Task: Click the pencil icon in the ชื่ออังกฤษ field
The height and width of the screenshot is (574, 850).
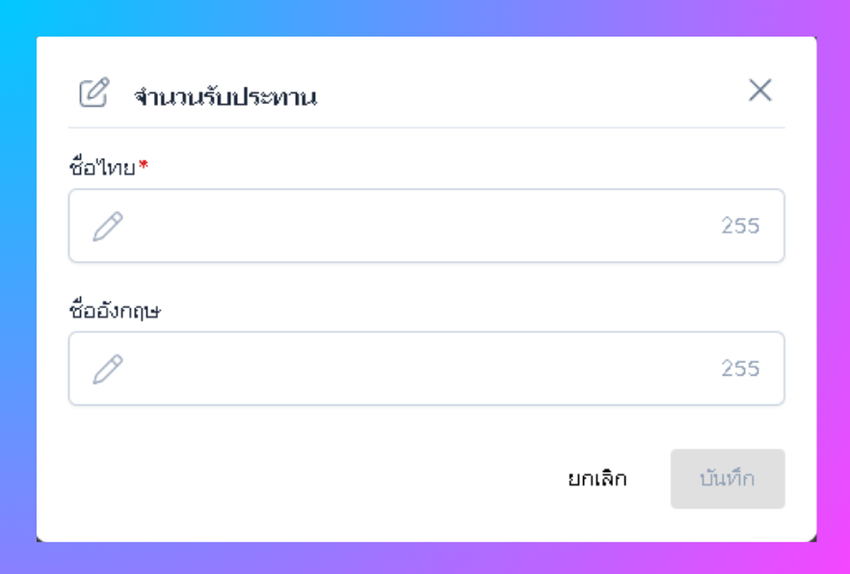Action: 108,369
